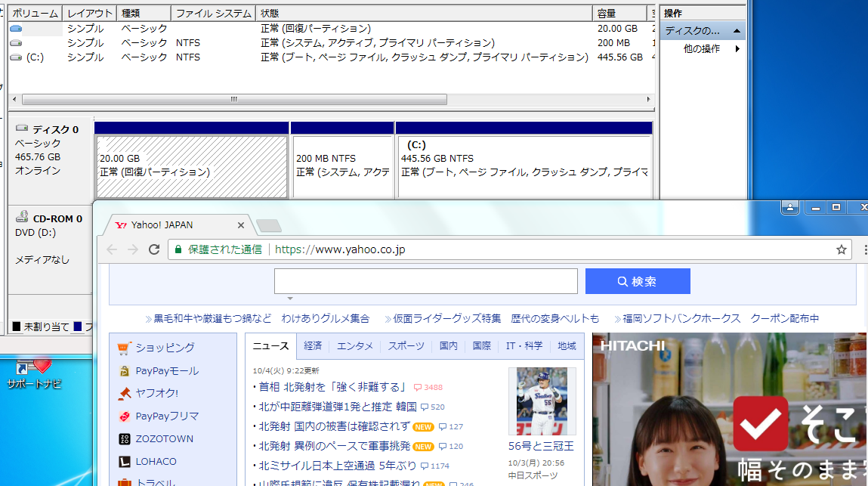Switch to 地域 news tab
This screenshot has width=868, height=486.
[x=567, y=346]
